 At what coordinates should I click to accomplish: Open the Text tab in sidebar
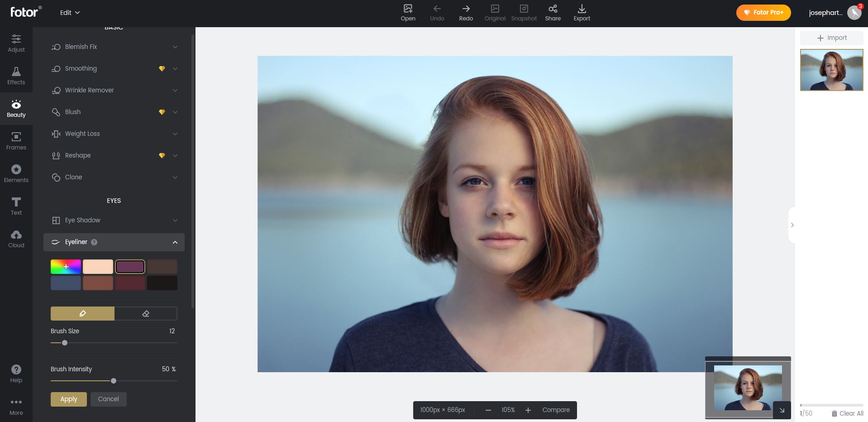(16, 206)
